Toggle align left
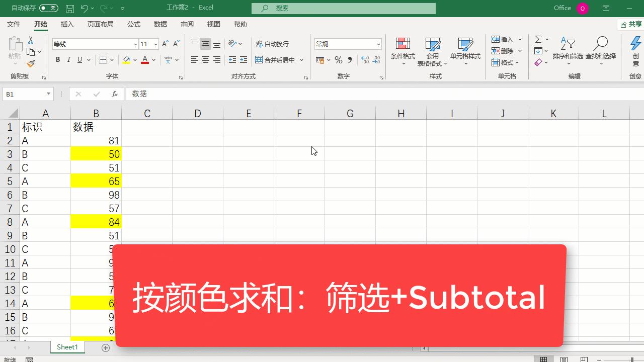Viewport: 644px width, 362px height. 195,60
